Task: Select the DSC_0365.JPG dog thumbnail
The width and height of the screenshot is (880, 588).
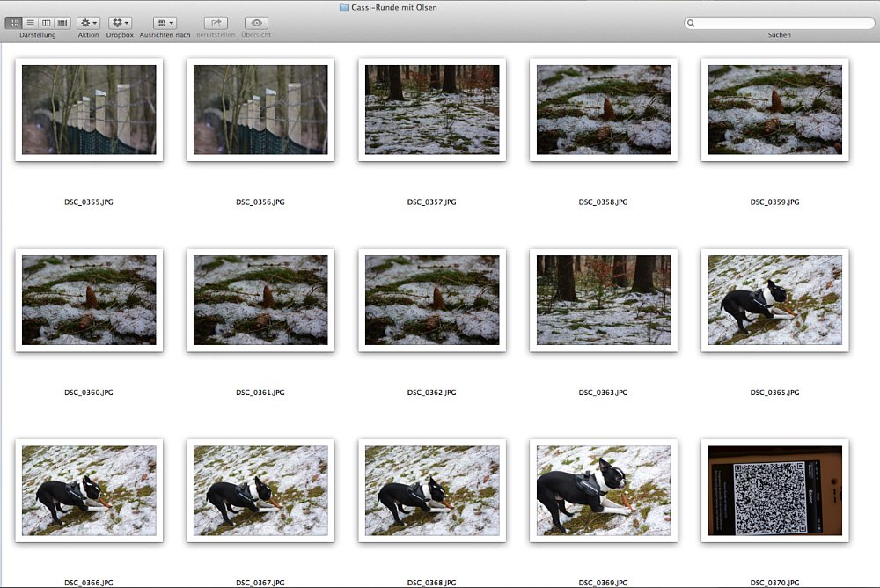Action: pos(775,300)
